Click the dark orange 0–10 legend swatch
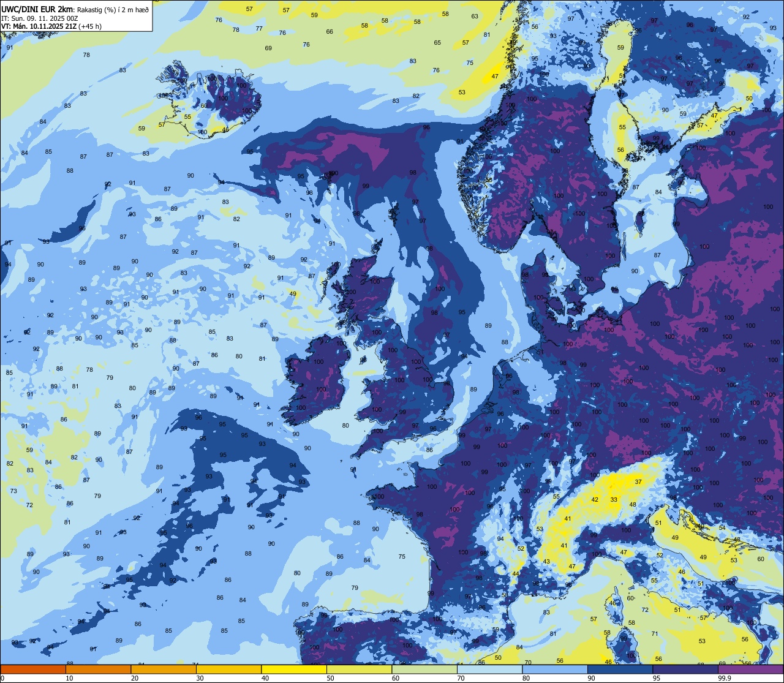Screen dimensions: 784x683 coord(33,670)
